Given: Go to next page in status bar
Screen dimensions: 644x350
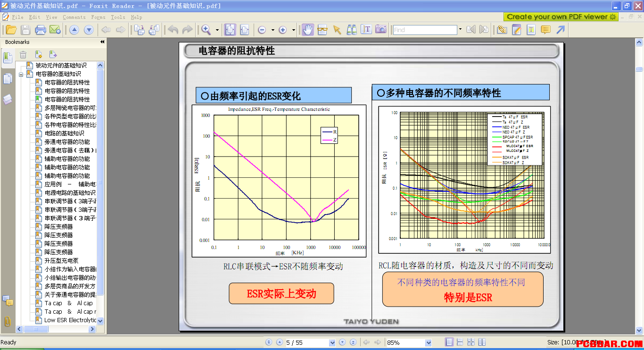Looking at the screenshot, I should pyautogui.click(x=342, y=342).
